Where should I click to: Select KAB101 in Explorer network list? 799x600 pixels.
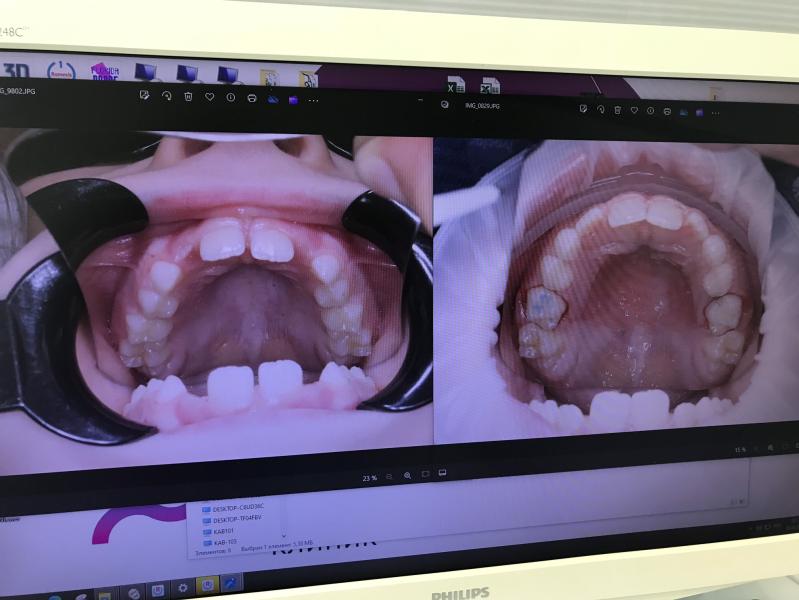coord(219,531)
